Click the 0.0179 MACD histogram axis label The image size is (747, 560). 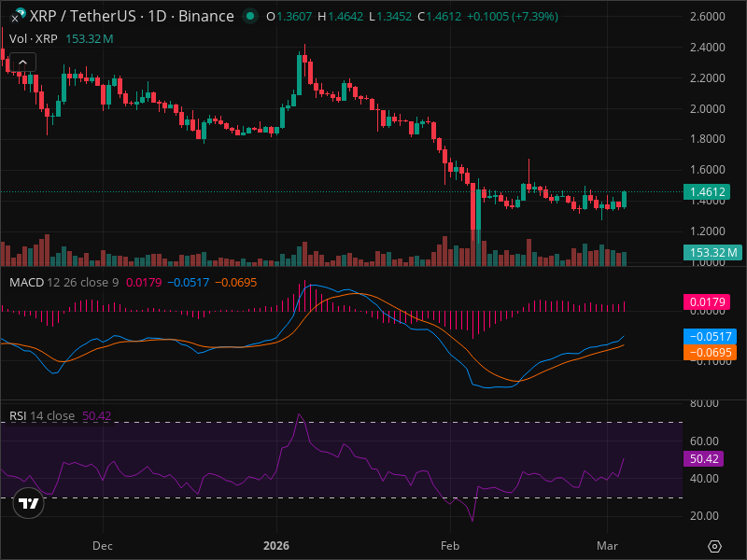point(707,301)
